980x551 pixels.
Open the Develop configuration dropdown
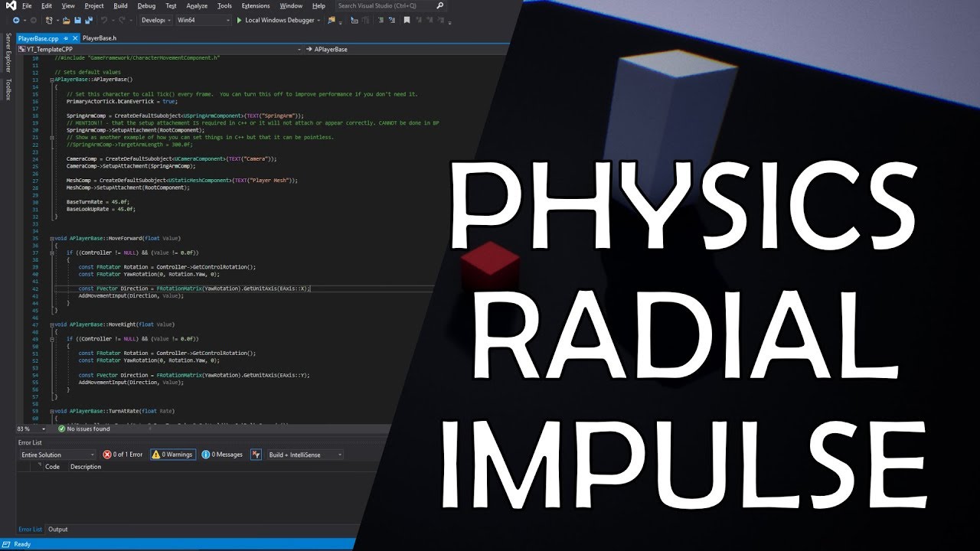pyautogui.click(x=155, y=20)
